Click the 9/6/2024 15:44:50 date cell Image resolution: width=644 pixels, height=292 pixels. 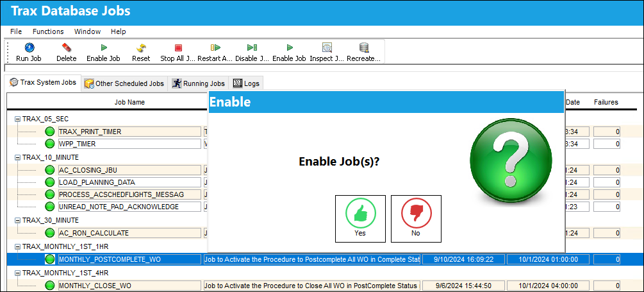tap(463, 286)
